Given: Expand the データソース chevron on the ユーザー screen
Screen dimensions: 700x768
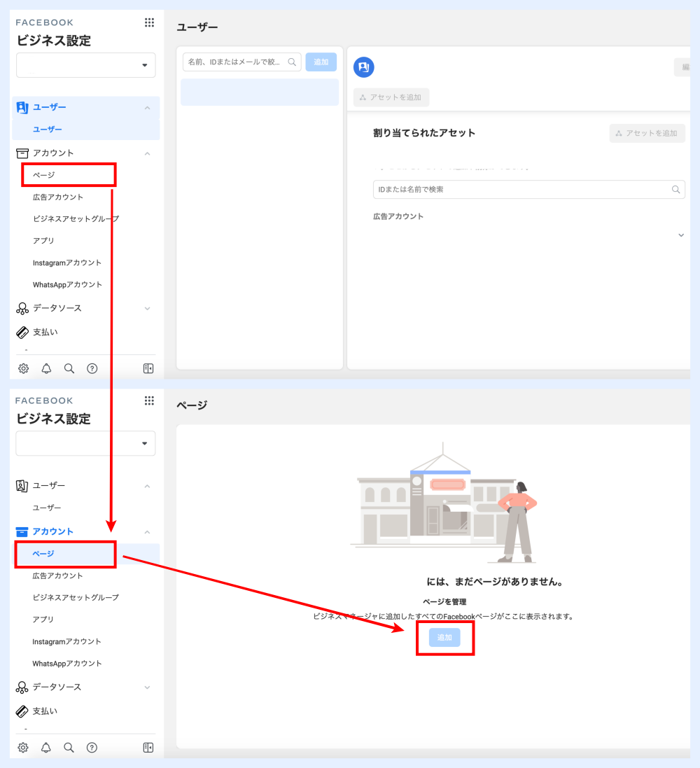Looking at the screenshot, I should [x=147, y=308].
